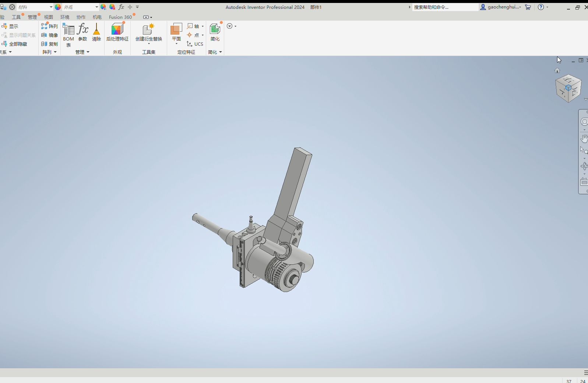Open the ViewCube options menu arrow
Screen dimensions: 588x383
pos(586,99)
